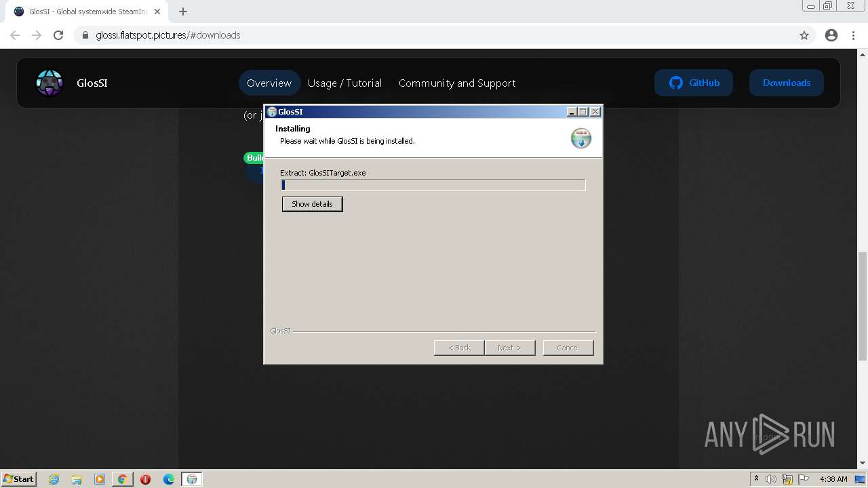
Task: Minimize the GlosSI installer window
Action: pos(572,112)
